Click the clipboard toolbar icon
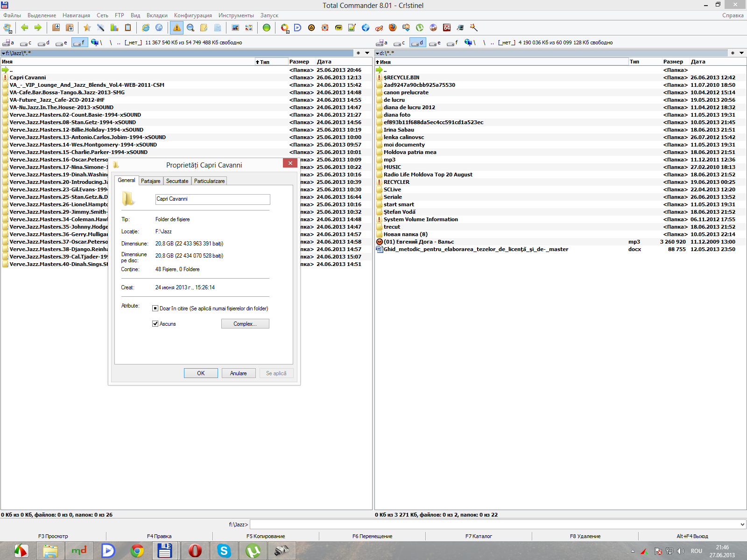 [x=128, y=28]
